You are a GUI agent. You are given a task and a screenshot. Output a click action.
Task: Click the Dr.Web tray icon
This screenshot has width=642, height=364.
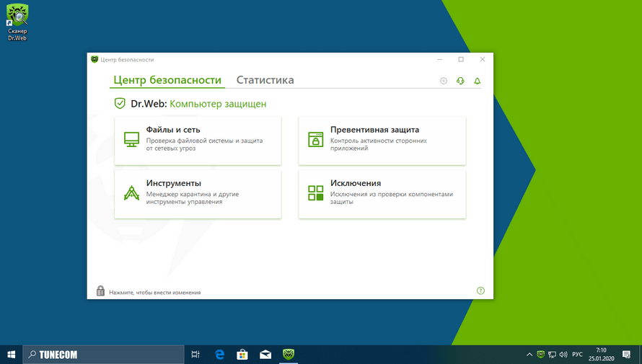click(x=540, y=355)
